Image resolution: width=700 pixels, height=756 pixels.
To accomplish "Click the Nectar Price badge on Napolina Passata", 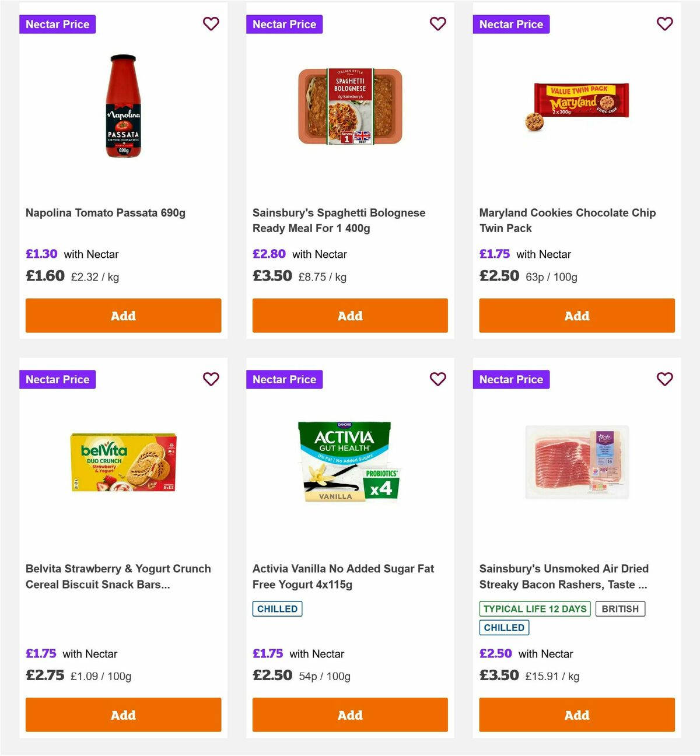I will click(x=57, y=24).
